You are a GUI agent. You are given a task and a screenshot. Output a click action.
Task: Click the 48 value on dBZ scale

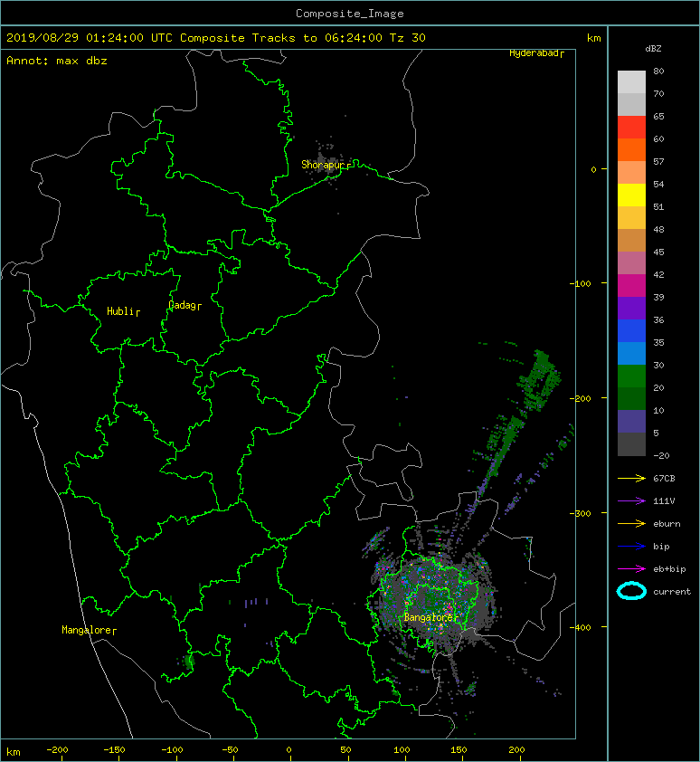click(x=658, y=229)
